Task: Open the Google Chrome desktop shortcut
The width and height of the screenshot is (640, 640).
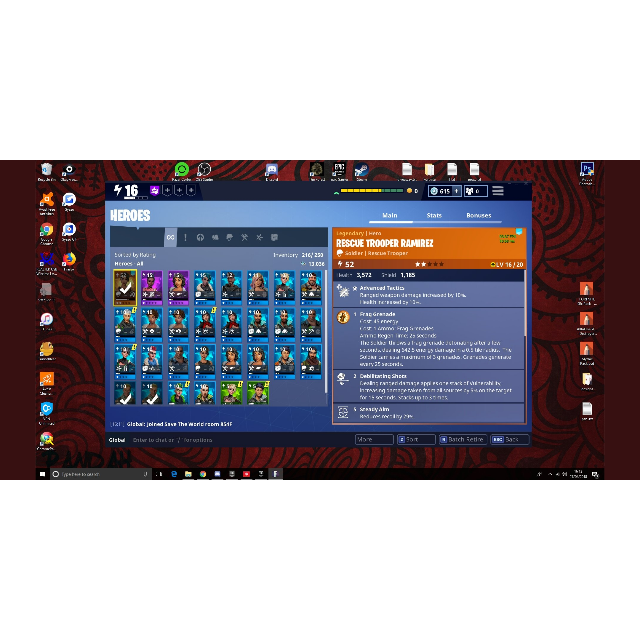Action: pyautogui.click(x=47, y=233)
